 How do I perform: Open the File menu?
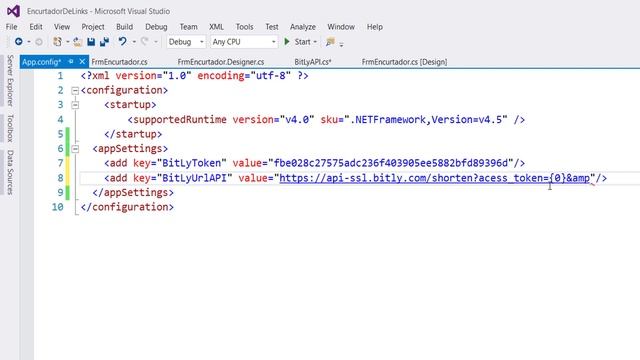point(11,27)
